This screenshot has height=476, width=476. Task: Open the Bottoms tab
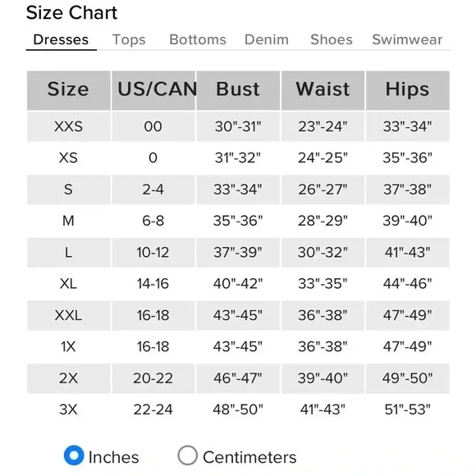click(x=198, y=39)
